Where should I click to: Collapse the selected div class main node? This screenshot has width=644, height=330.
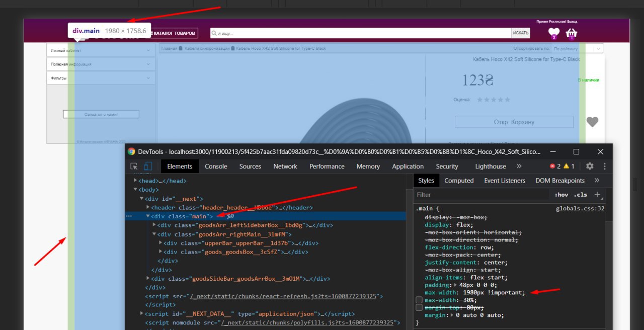148,216
